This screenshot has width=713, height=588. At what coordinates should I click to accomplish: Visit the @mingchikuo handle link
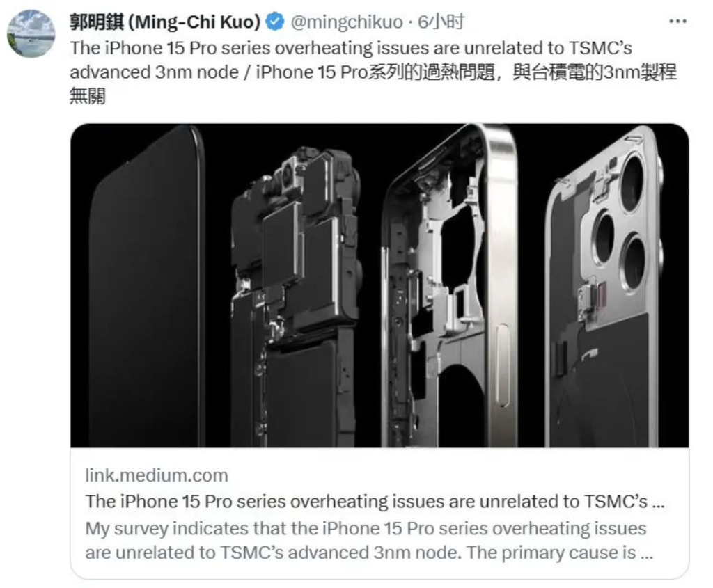click(x=347, y=22)
